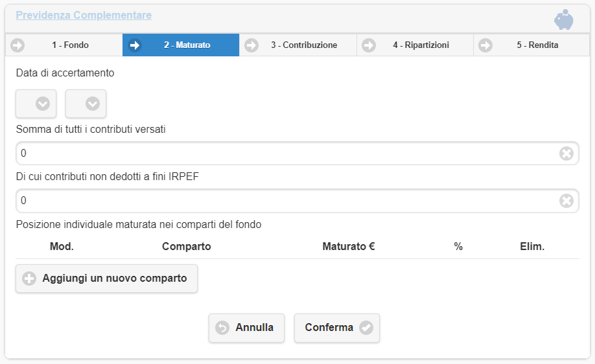
Task: Click the Comparto column header
Action: tap(186, 247)
